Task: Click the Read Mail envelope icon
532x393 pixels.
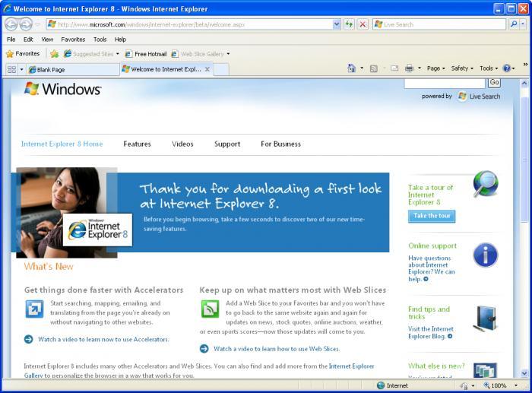Action: coord(394,68)
